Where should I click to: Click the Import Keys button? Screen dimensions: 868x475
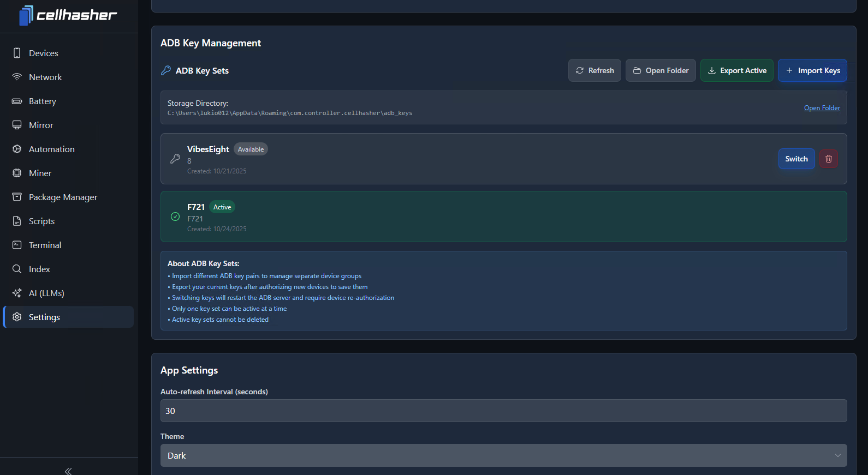click(x=812, y=70)
